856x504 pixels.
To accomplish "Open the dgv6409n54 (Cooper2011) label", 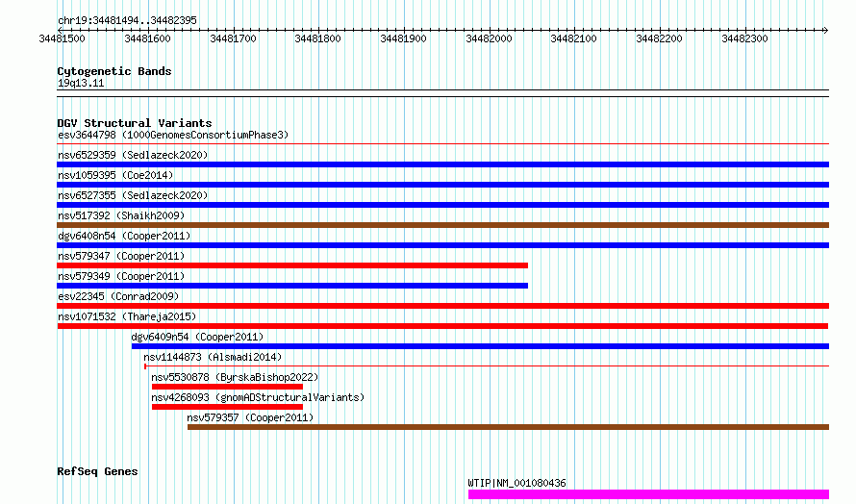I will 197,337.
